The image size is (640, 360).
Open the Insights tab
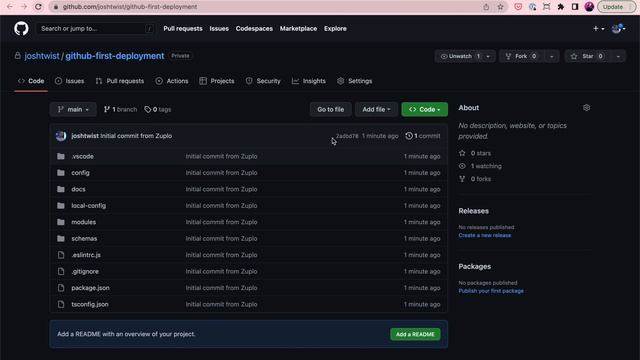tap(309, 81)
